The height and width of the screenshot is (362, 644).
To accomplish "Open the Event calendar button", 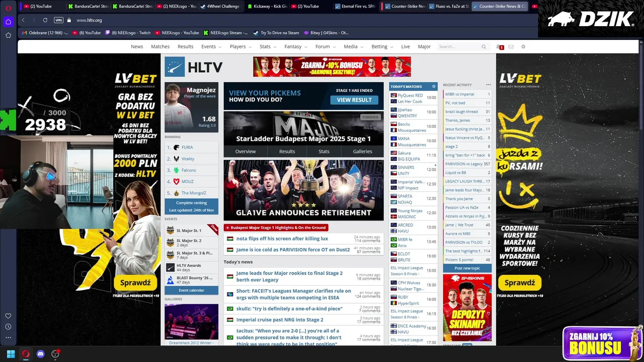I will tap(191, 290).
